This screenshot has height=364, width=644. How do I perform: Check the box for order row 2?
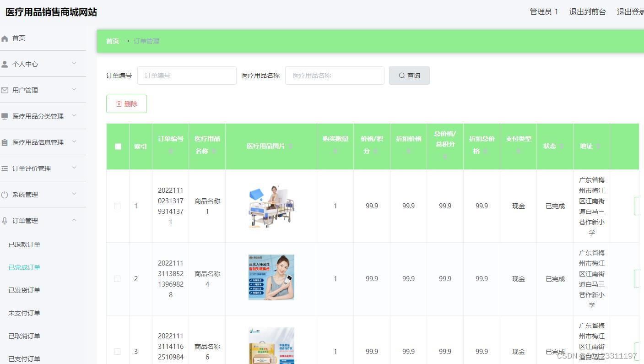[x=117, y=279]
